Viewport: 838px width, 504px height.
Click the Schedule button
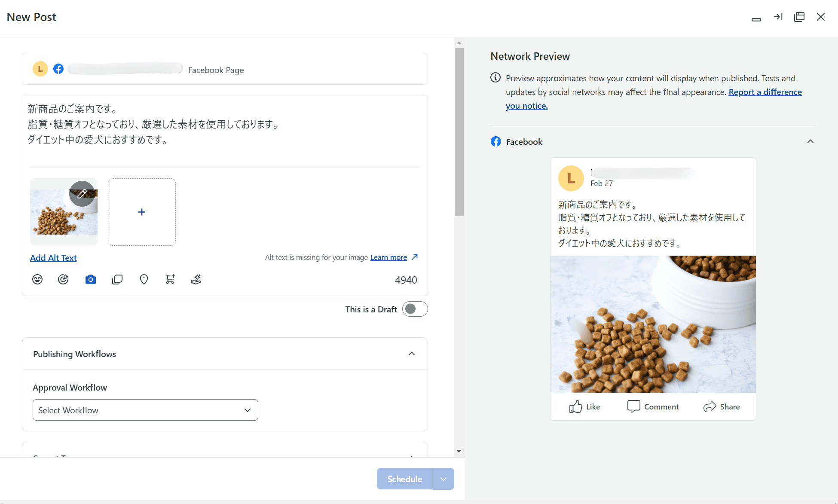[404, 479]
